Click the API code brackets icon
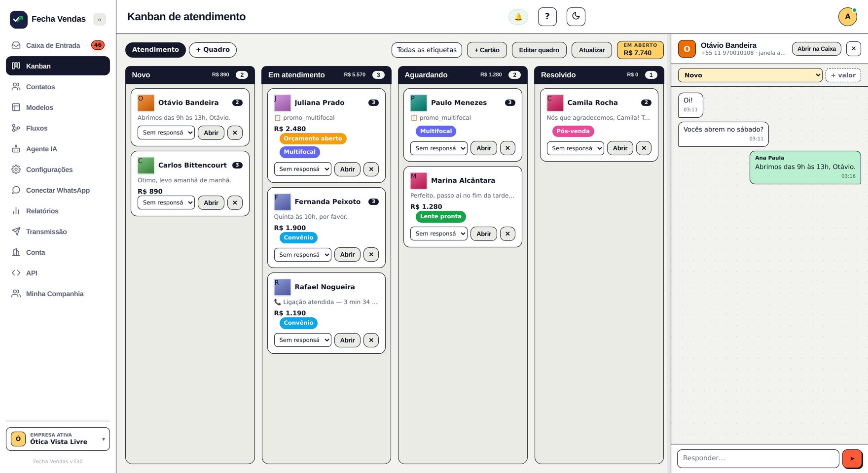The image size is (868, 473). pyautogui.click(x=16, y=273)
